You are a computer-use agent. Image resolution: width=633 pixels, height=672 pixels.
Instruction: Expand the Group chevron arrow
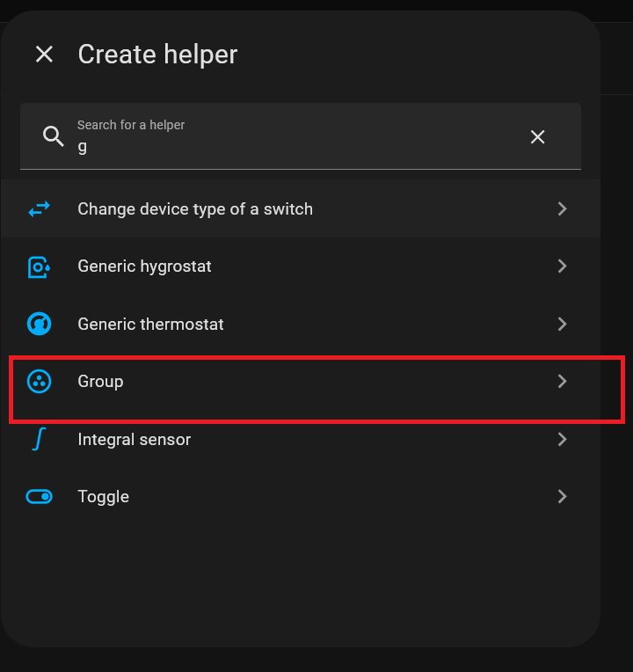563,382
